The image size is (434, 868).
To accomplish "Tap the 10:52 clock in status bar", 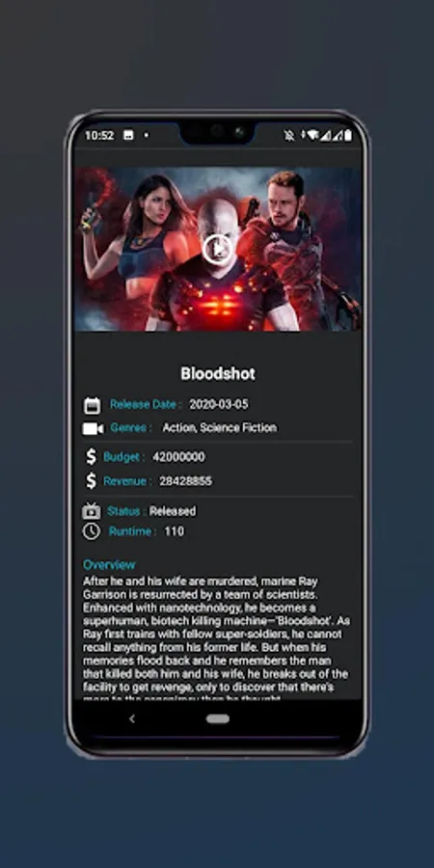I will [99, 135].
